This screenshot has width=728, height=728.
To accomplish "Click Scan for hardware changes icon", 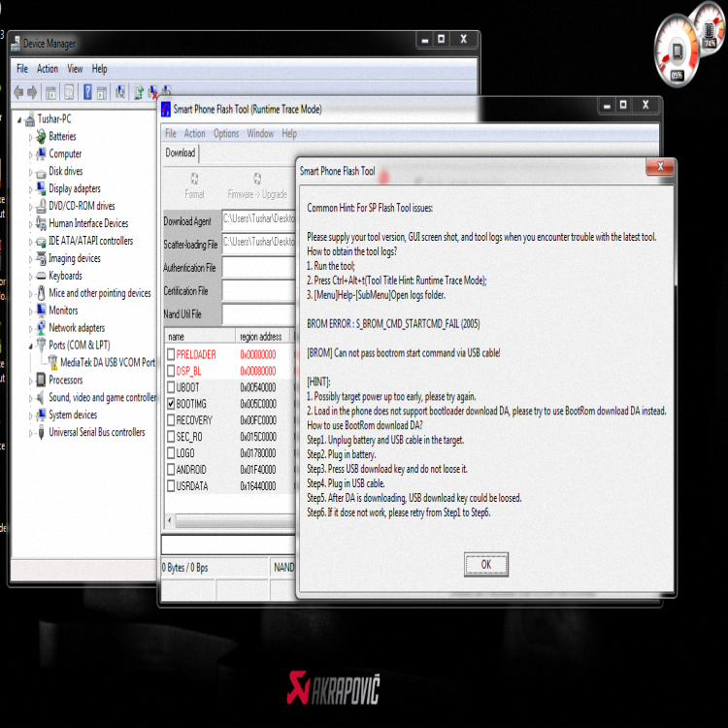I will [120, 92].
